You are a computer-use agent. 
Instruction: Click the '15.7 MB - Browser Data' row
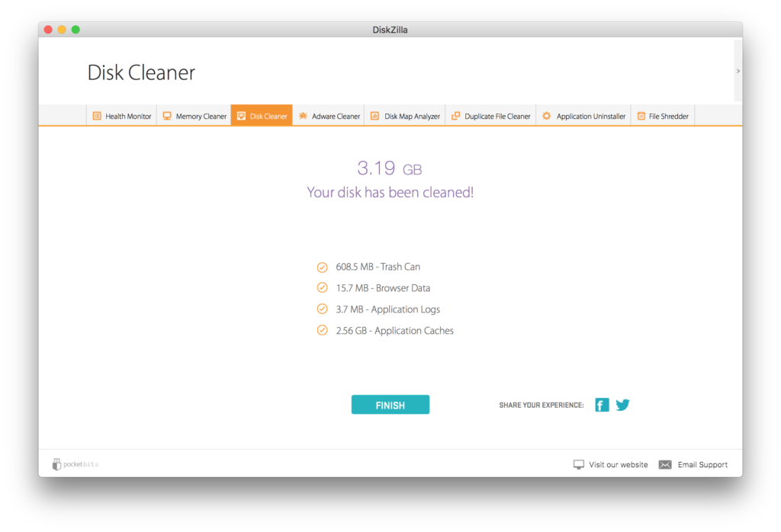coord(374,287)
